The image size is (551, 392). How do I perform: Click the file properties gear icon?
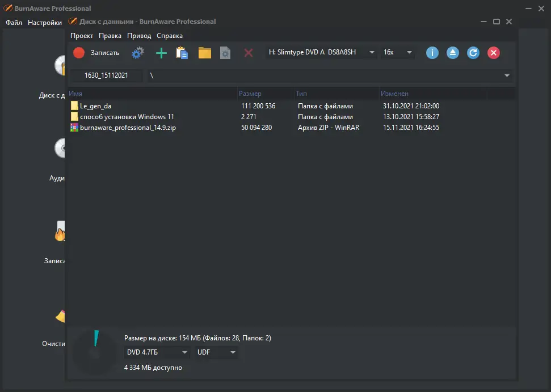tap(225, 53)
